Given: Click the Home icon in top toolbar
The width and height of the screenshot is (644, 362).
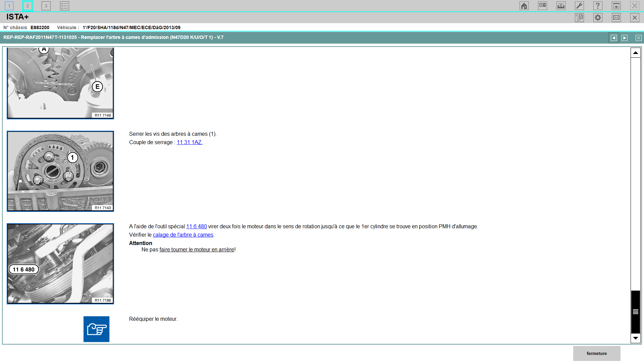Looking at the screenshot, I should click(524, 6).
